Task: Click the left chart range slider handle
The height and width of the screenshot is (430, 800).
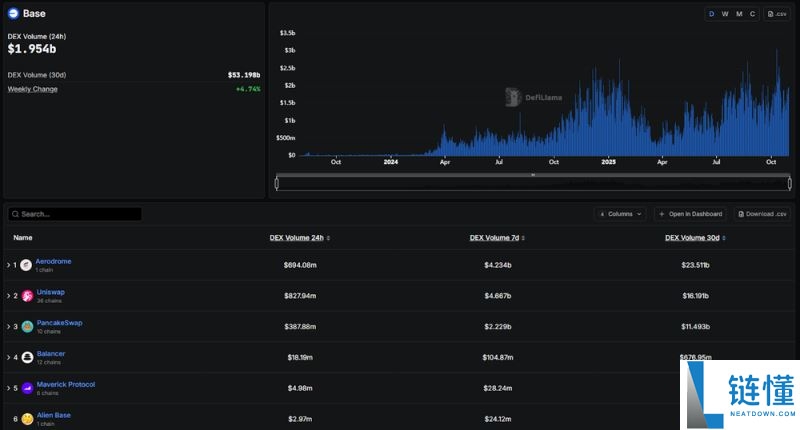Action: click(277, 183)
